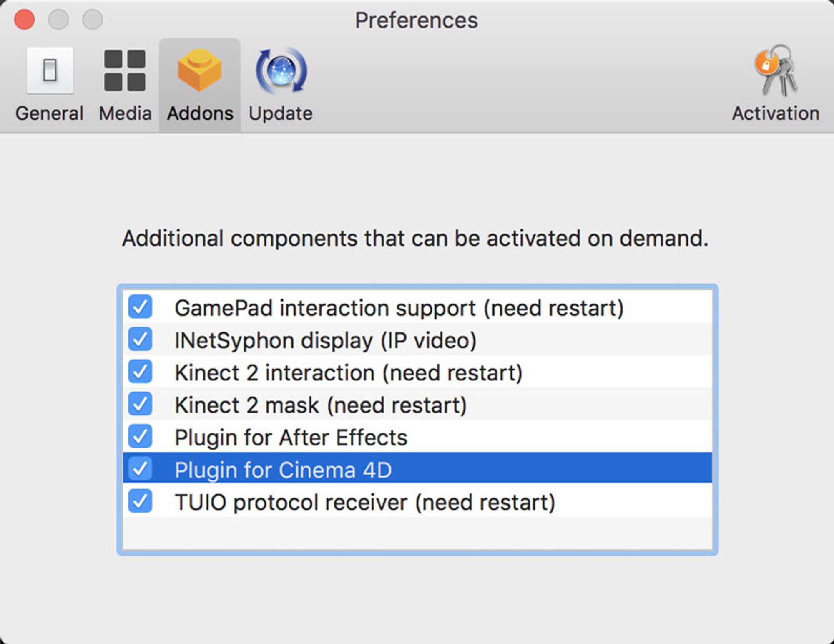This screenshot has height=644, width=834.
Task: Click the empty row below TUIO entry
Action: click(x=417, y=533)
